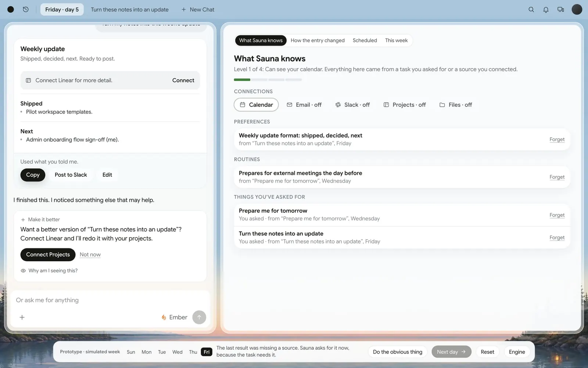Open the Engine button

[x=517, y=352]
